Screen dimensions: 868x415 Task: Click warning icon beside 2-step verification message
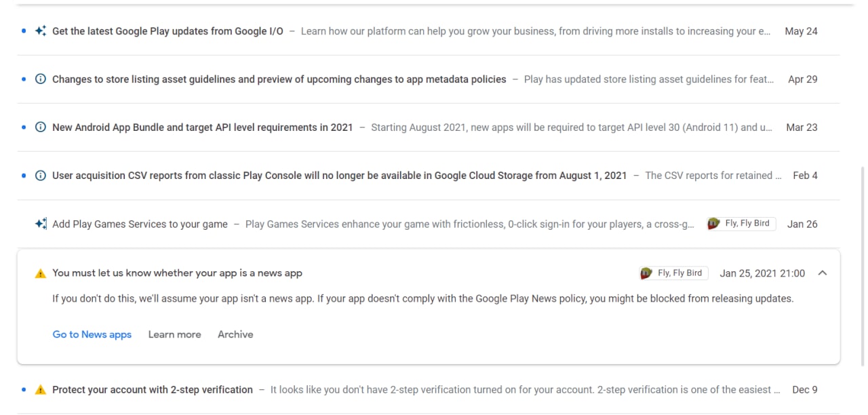[41, 390]
